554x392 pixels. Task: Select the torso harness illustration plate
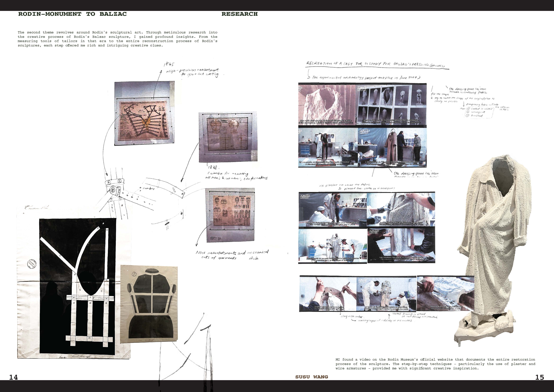tap(149, 304)
